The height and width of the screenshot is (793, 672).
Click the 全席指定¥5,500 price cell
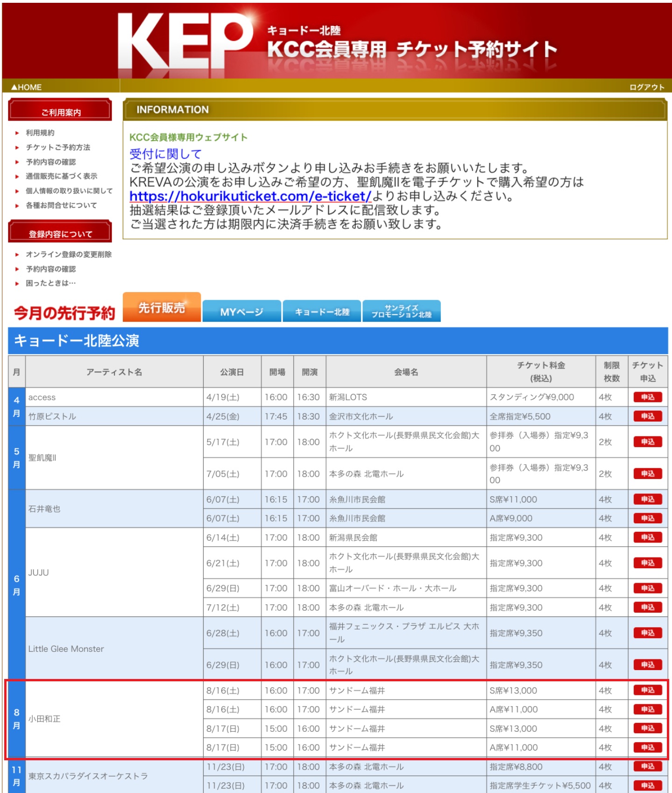(541, 416)
